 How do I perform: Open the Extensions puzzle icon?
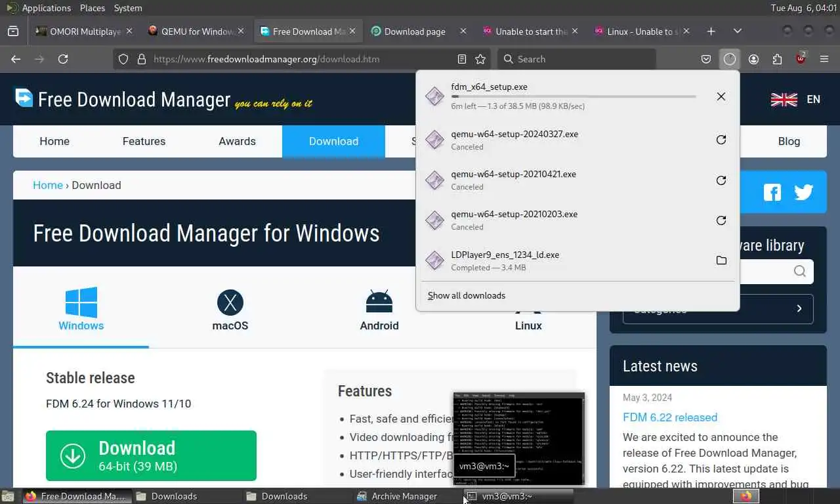coord(777,59)
